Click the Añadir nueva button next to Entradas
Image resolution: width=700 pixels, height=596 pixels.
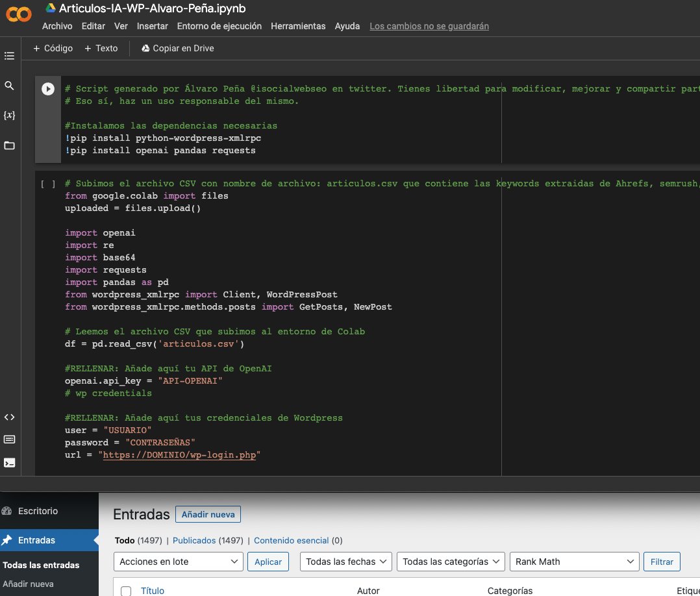click(208, 514)
